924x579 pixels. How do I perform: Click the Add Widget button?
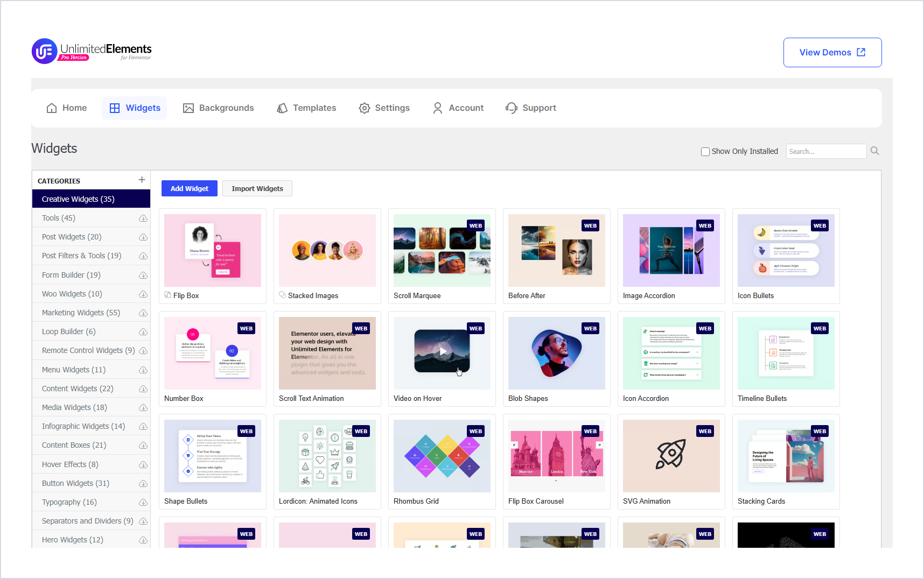point(190,188)
